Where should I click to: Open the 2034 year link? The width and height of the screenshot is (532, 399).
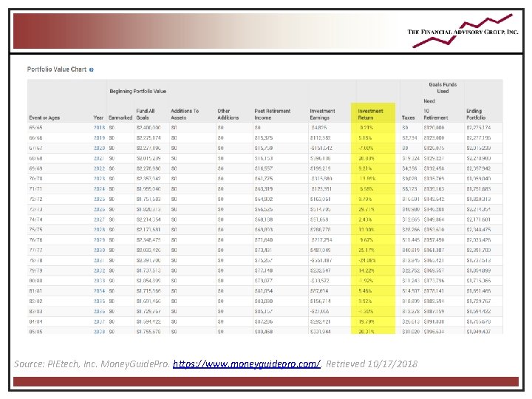(x=99, y=291)
